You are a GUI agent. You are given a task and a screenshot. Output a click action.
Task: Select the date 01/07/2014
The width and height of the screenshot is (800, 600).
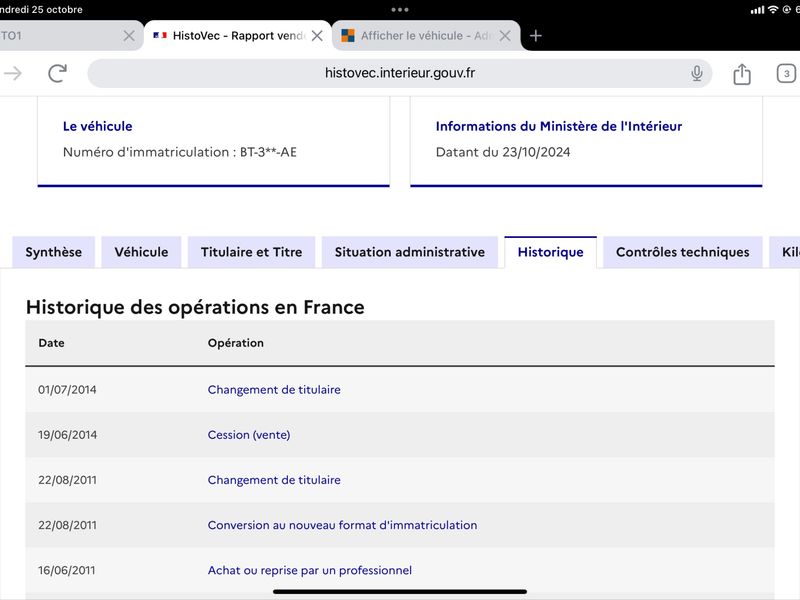pos(67,390)
